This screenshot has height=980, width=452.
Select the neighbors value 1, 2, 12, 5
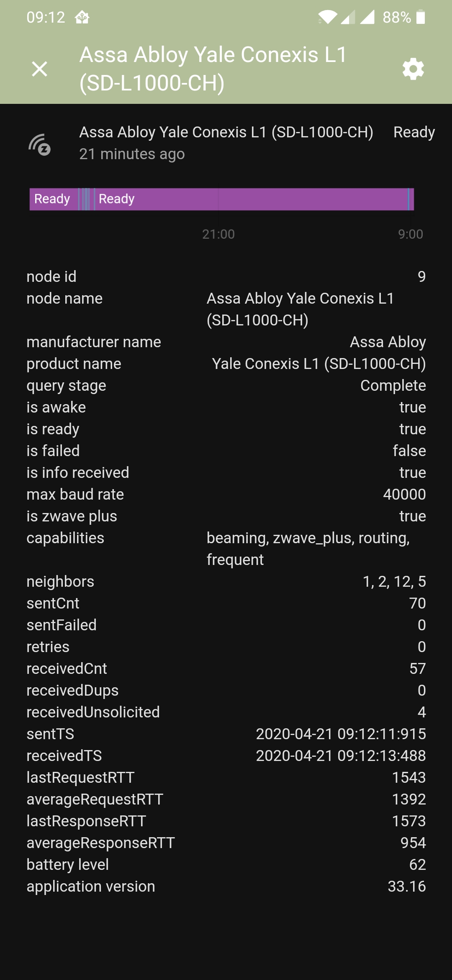pyautogui.click(x=394, y=581)
